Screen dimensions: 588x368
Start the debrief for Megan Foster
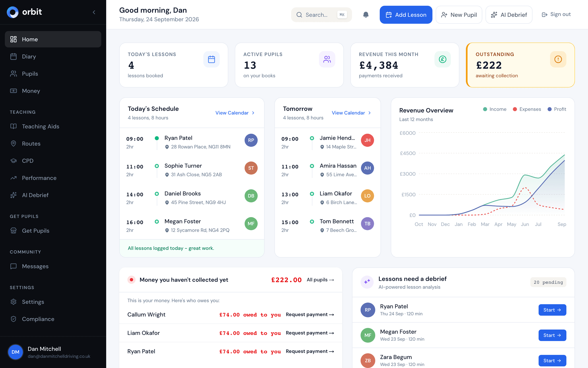[x=552, y=335]
